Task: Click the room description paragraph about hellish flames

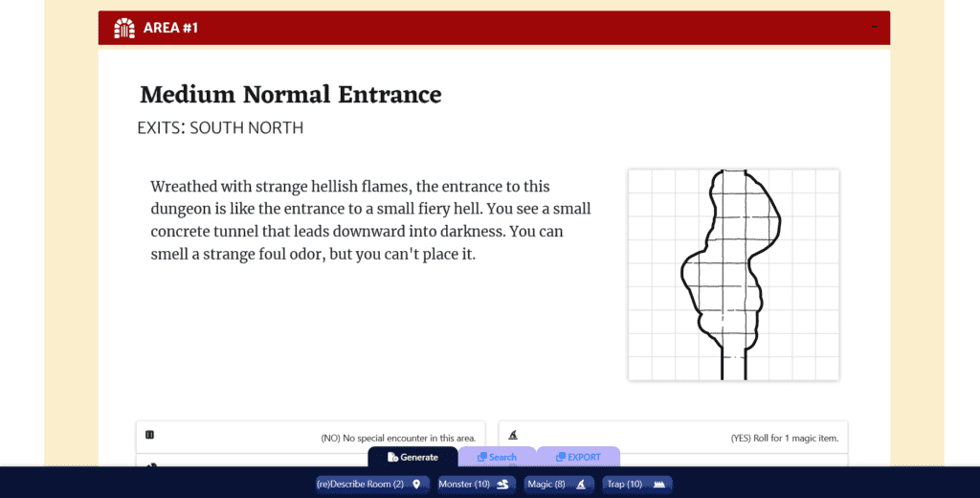Action: [370, 220]
